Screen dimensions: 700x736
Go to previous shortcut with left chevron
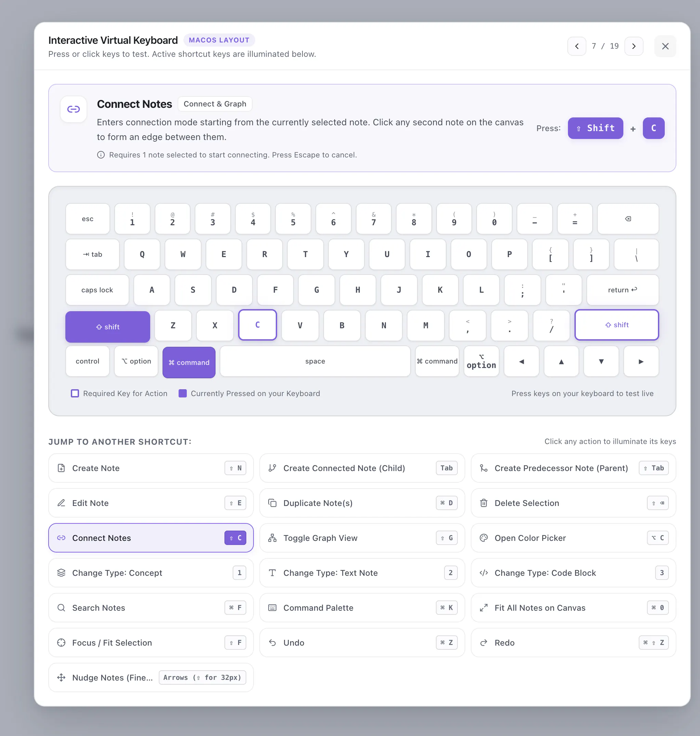576,46
